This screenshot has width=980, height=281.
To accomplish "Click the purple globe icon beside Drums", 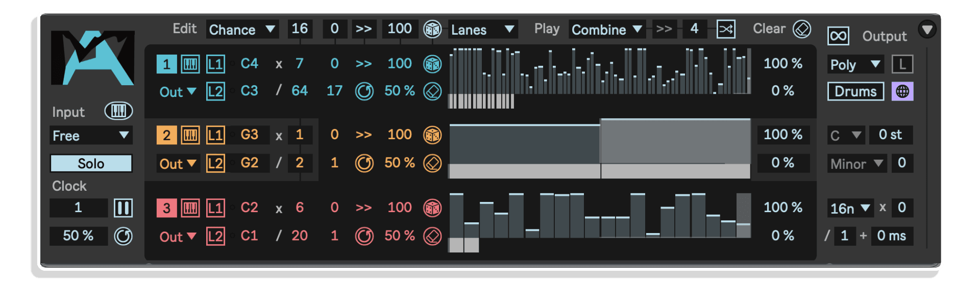I will pos(902,91).
